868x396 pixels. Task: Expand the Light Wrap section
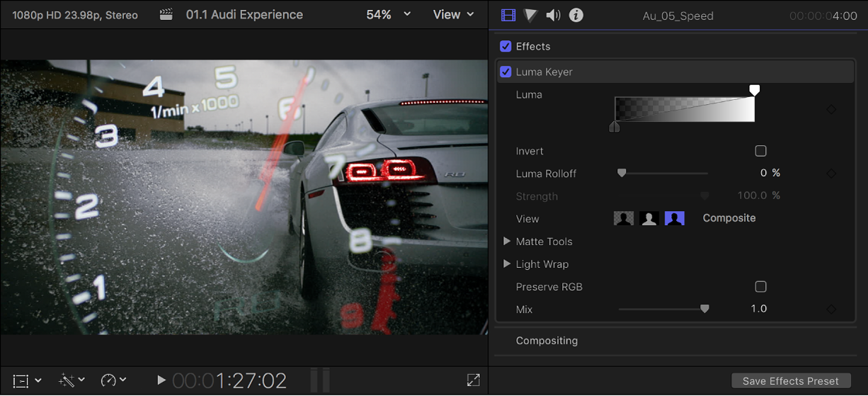[x=507, y=264]
